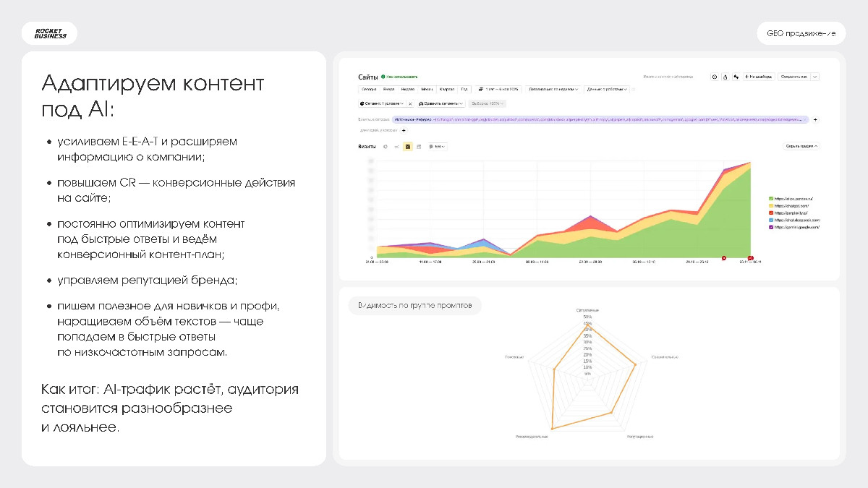Select the Неделя period tab
The width and height of the screenshot is (868, 488).
[407, 90]
